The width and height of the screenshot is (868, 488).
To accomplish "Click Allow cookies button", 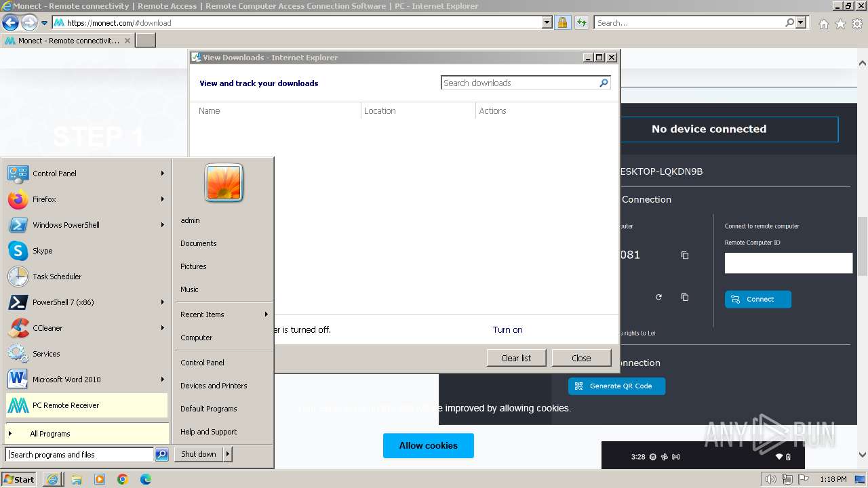I will click(429, 445).
